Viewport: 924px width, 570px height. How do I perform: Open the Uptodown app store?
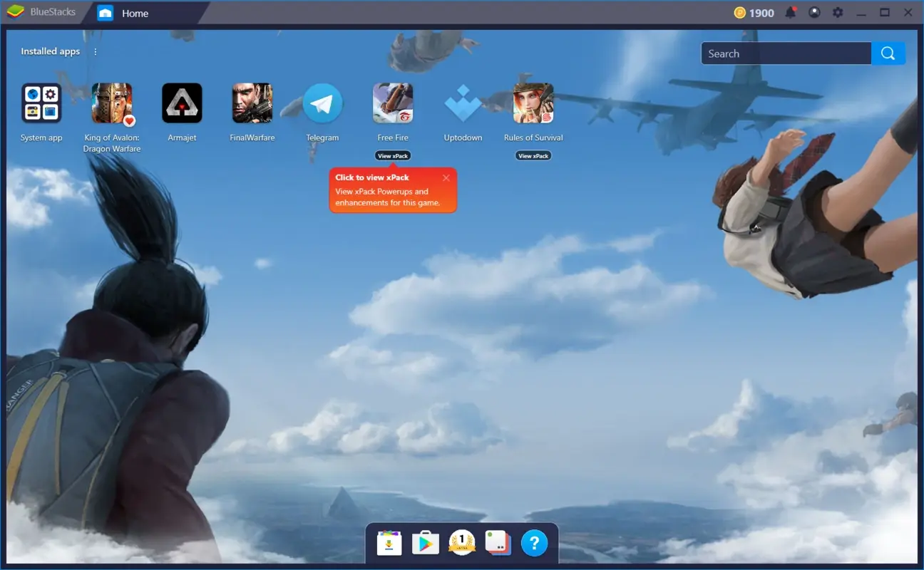(x=463, y=102)
